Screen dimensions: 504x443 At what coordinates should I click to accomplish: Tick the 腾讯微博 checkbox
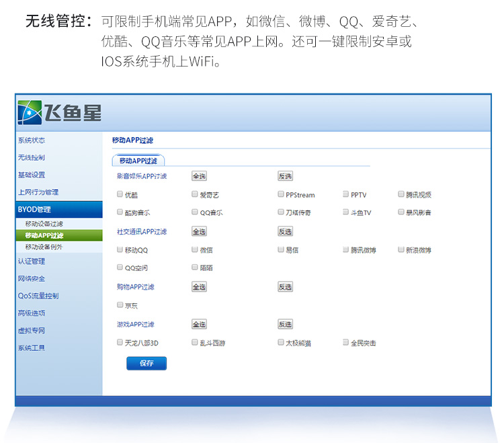point(346,249)
